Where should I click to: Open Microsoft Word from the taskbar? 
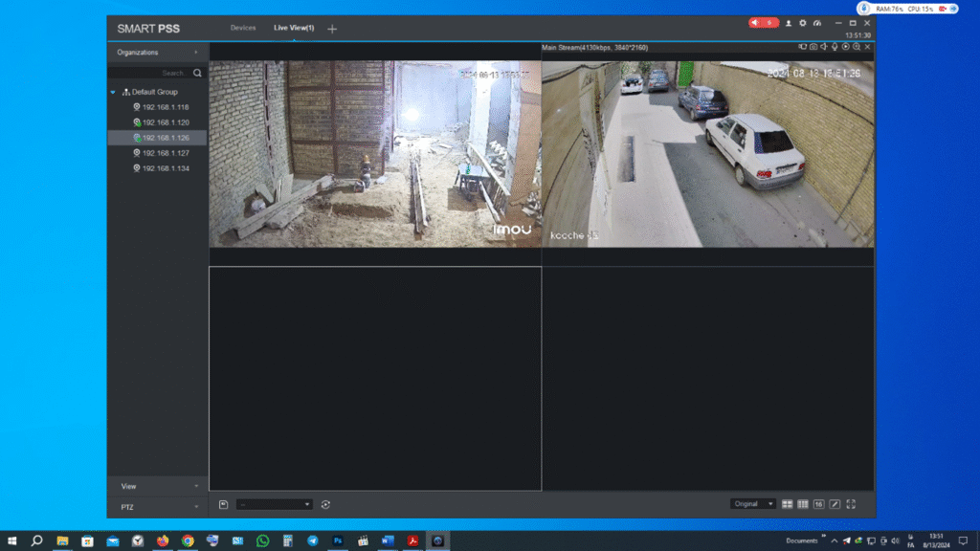[388, 541]
